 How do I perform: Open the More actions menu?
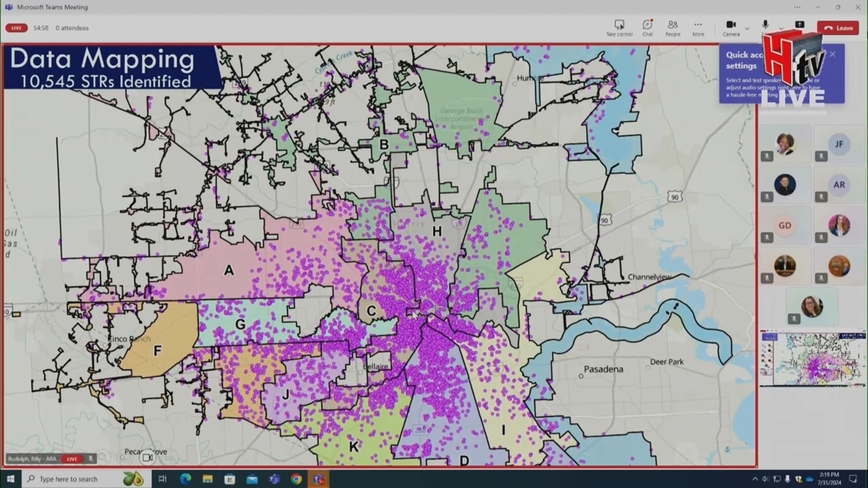697,27
